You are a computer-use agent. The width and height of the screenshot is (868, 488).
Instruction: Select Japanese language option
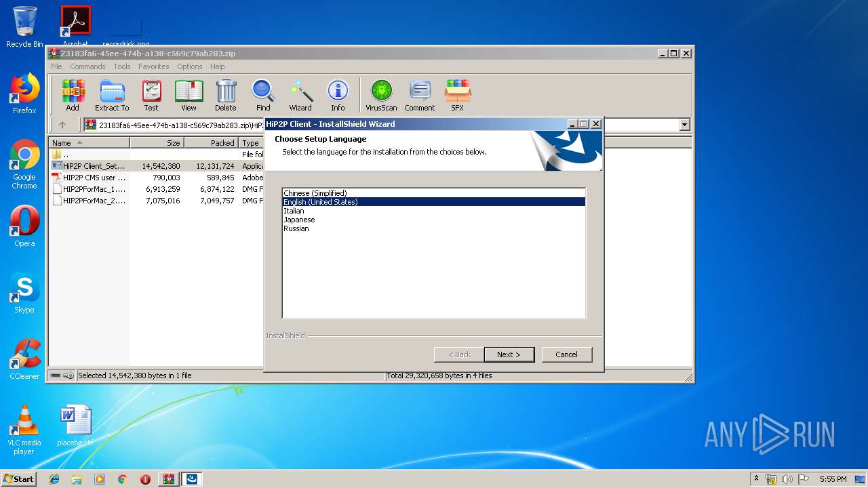click(x=434, y=220)
